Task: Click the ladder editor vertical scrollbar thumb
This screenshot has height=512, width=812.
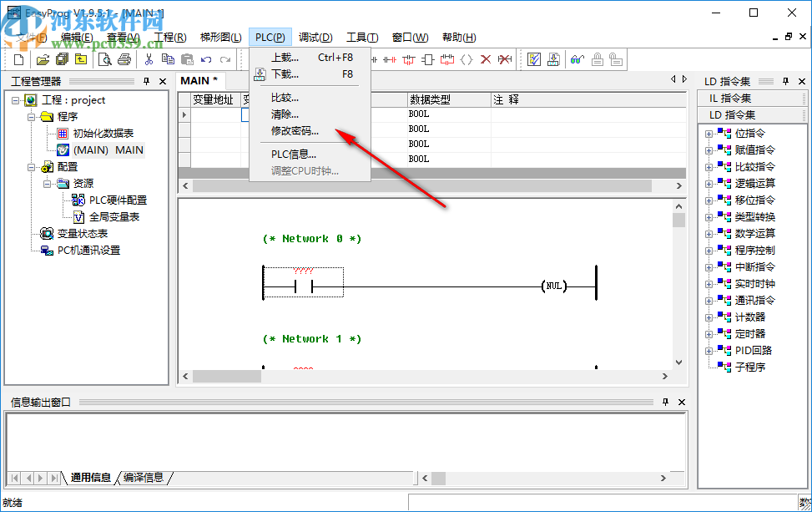Action: click(x=679, y=221)
